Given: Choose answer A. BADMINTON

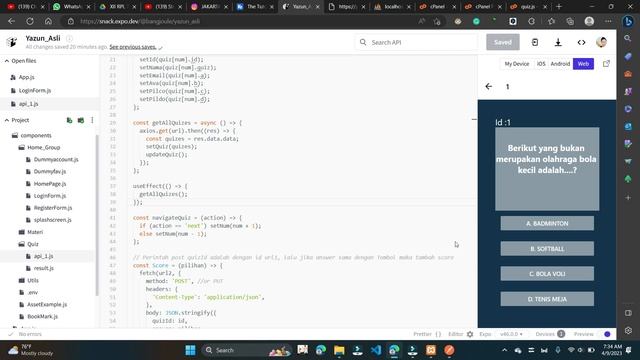Looking at the screenshot, I should tap(547, 223).
